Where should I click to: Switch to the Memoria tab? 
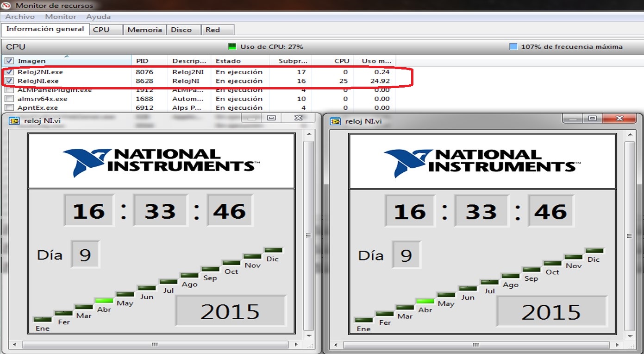click(144, 30)
